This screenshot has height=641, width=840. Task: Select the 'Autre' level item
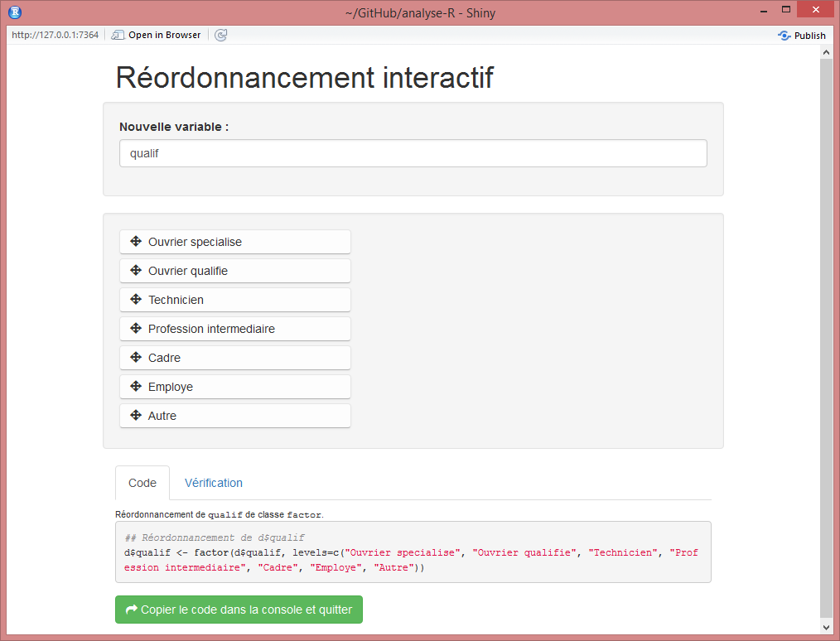[x=235, y=415]
